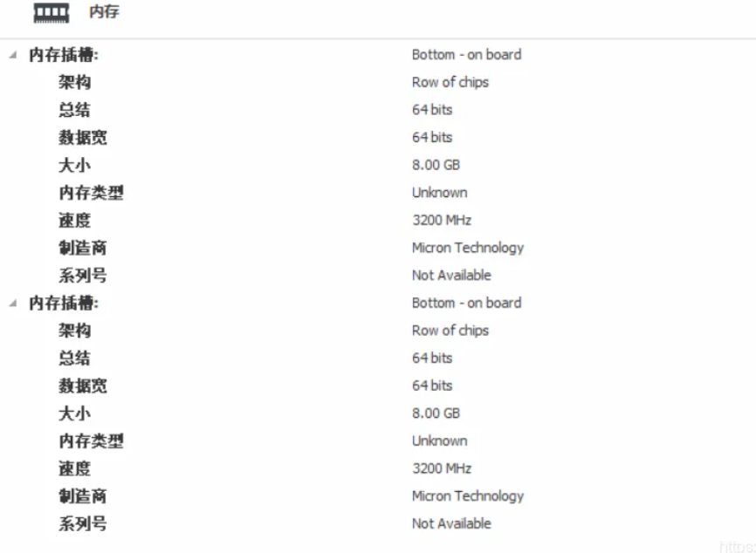Select 总结 row in first memory slot

74,111
